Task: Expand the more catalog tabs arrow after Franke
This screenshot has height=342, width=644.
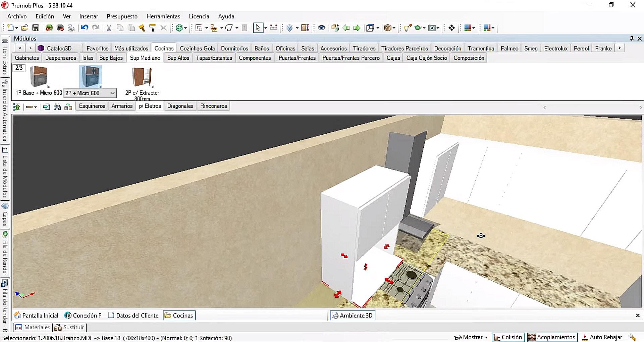Action: [x=620, y=48]
